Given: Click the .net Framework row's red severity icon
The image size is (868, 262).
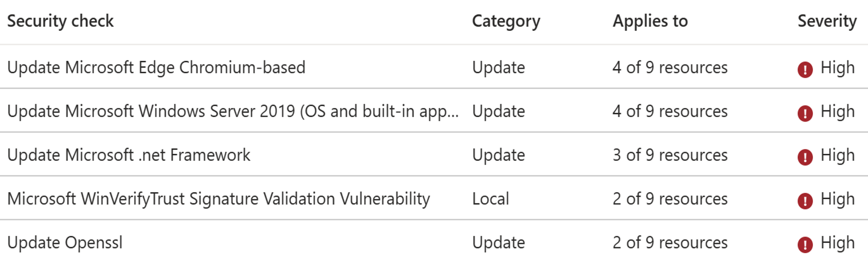Looking at the screenshot, I should [805, 157].
